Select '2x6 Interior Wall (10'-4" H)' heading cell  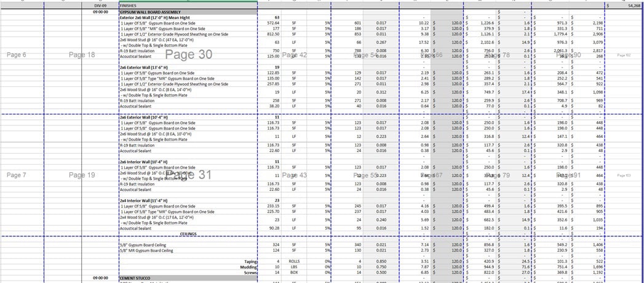pos(188,162)
